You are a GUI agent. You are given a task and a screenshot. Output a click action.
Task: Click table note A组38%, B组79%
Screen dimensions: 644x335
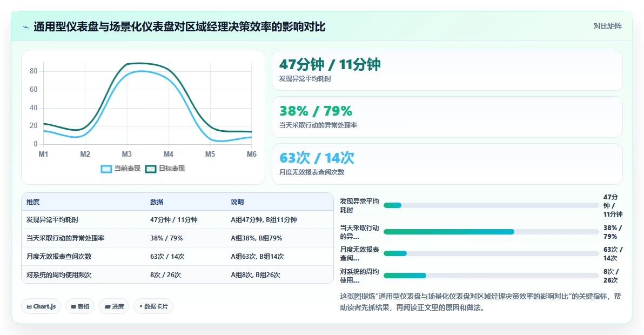[x=256, y=238]
